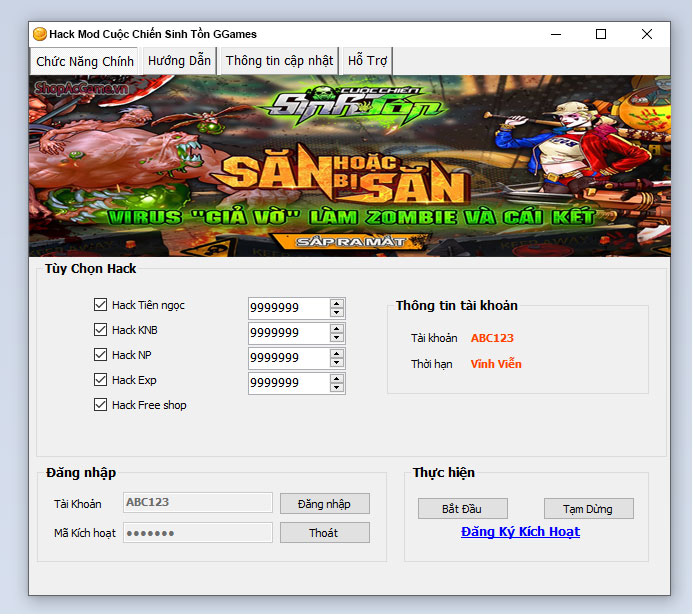Viewport: 693px width, 616px height.
Task: Click the Tài Khoản input field
Action: (x=198, y=503)
